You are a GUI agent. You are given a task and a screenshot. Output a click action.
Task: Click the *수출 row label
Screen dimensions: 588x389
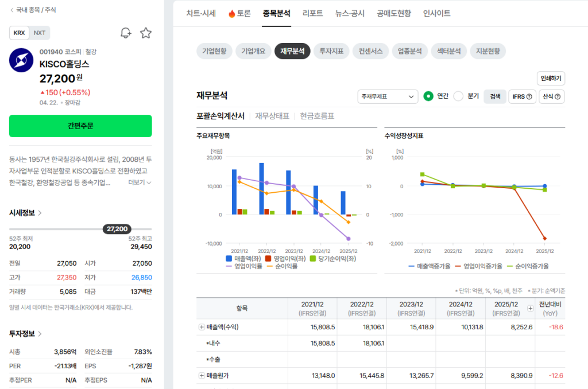click(213, 360)
